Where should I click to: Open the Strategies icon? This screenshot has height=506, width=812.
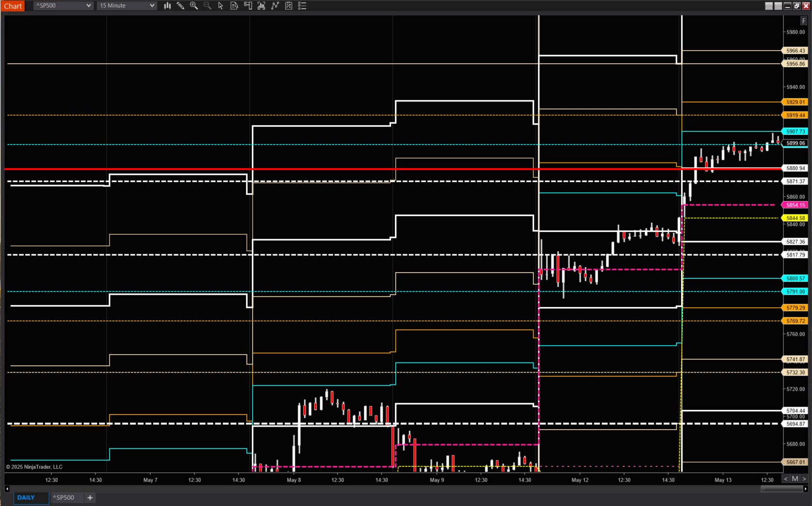(x=275, y=6)
